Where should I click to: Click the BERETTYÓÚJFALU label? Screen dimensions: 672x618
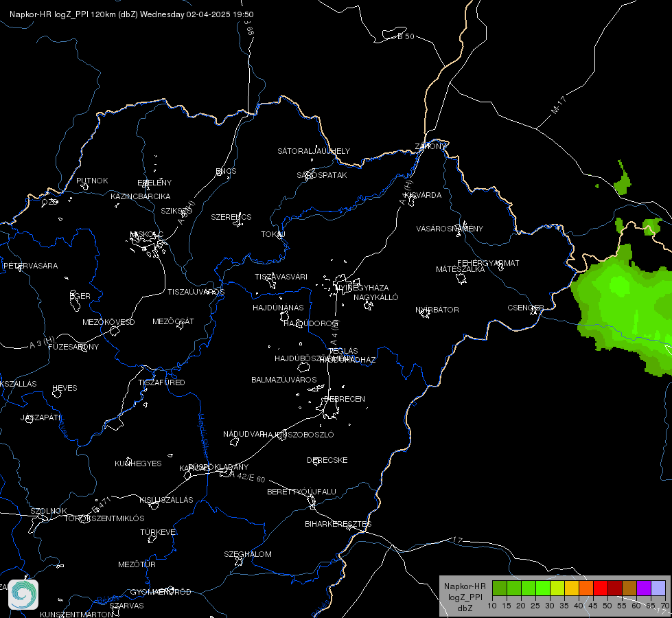tap(302, 492)
